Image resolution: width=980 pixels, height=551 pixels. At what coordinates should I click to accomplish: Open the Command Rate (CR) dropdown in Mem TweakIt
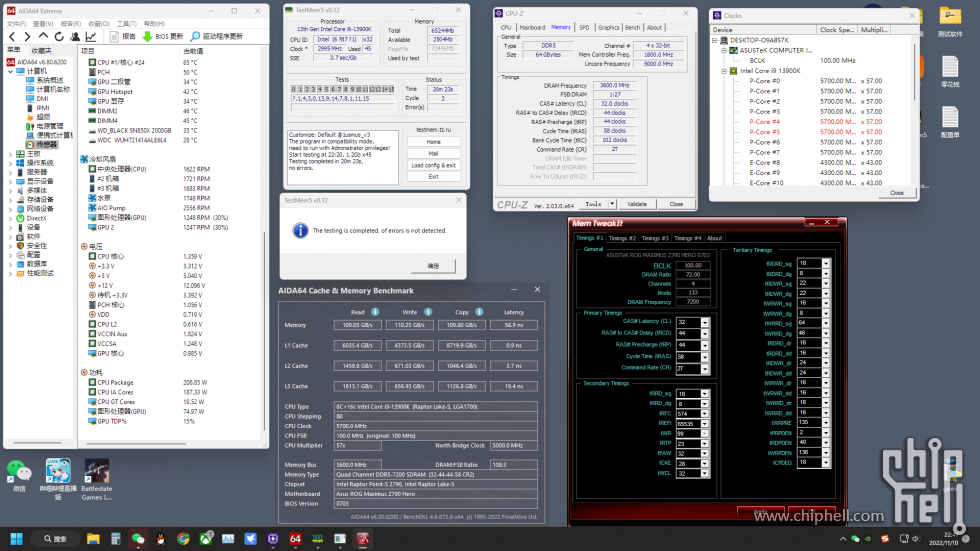pos(704,369)
